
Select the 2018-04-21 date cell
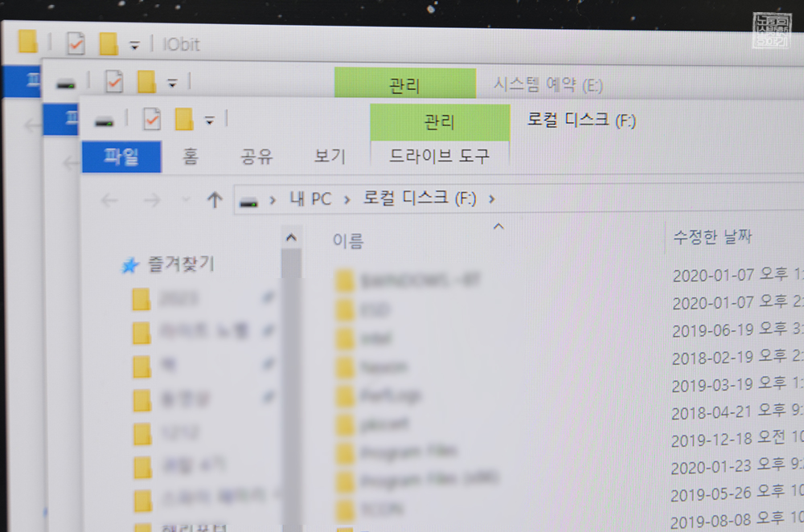737,411
